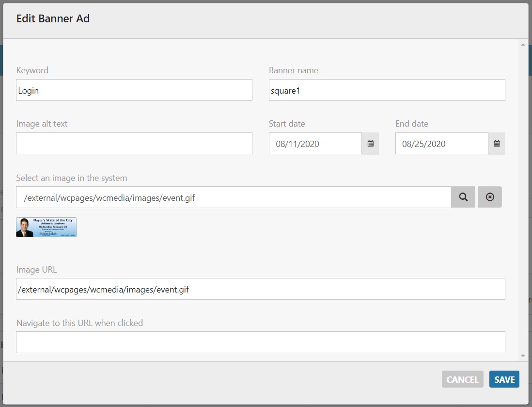Click the Image alt text field
Viewport: 532px width, 407px height.
click(x=134, y=144)
